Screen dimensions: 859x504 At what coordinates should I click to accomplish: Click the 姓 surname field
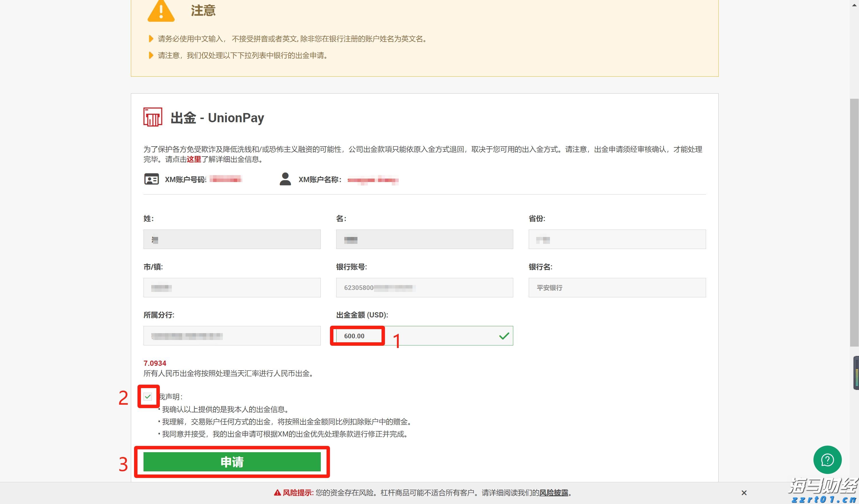click(x=232, y=239)
